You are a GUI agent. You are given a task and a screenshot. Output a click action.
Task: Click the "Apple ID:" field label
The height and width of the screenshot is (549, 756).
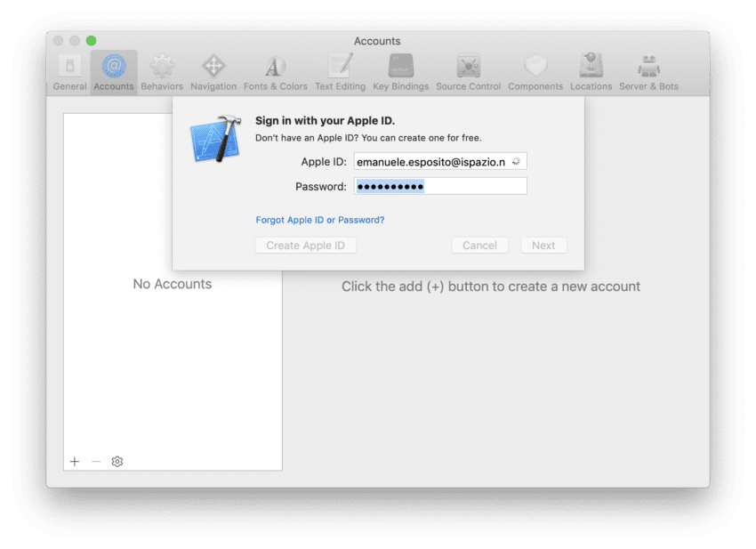[x=324, y=162]
